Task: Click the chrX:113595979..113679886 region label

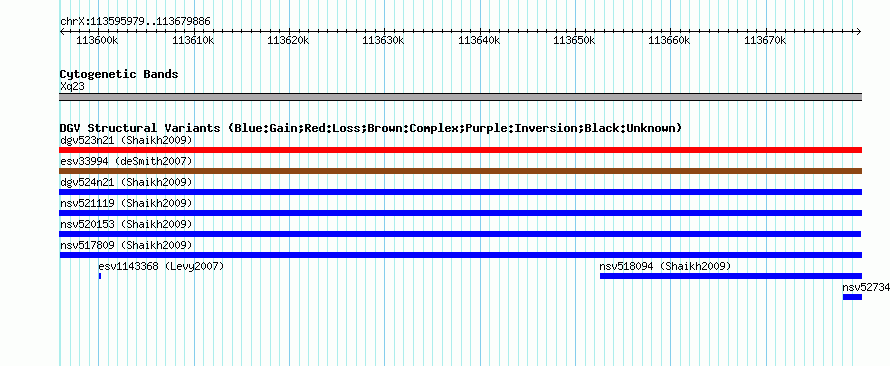Action: pos(135,22)
